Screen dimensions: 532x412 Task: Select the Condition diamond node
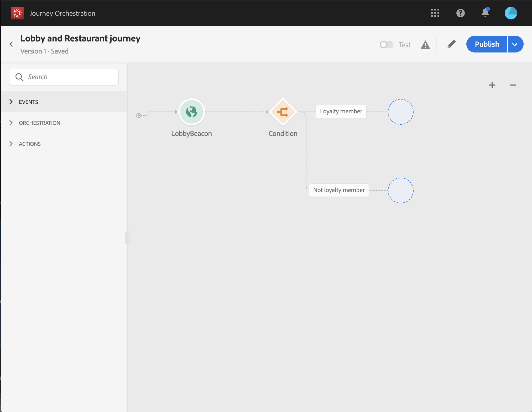[x=283, y=112]
